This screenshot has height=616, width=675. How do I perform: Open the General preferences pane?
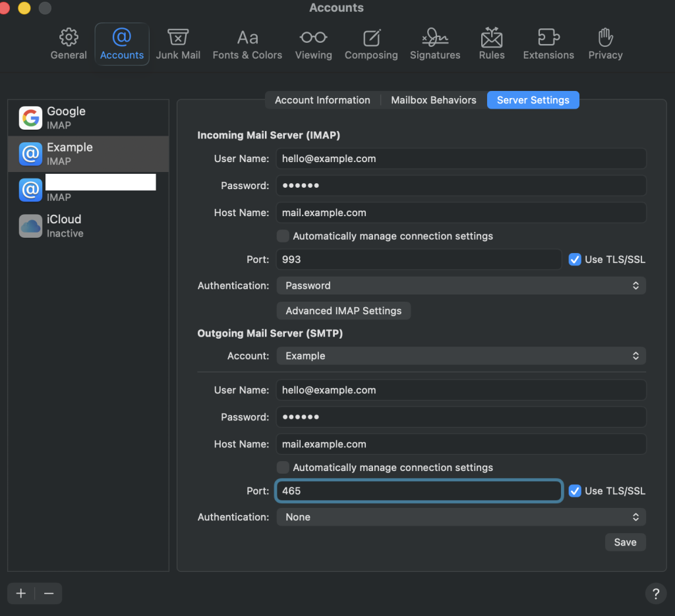(69, 44)
